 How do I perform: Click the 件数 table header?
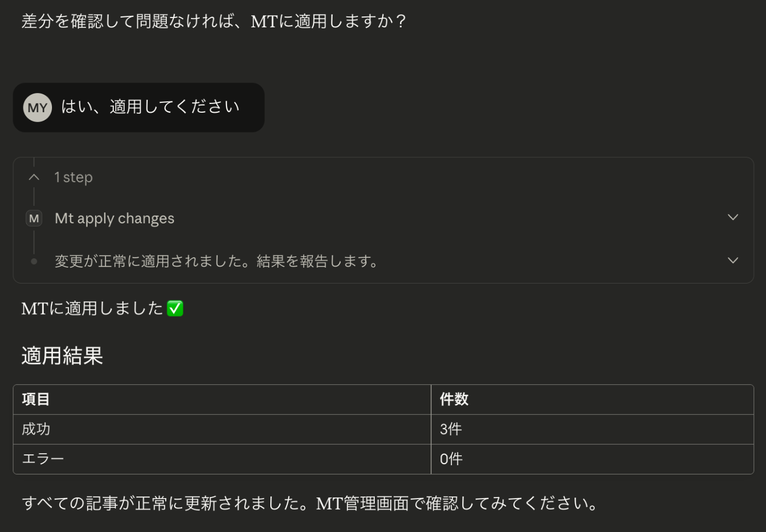454,400
